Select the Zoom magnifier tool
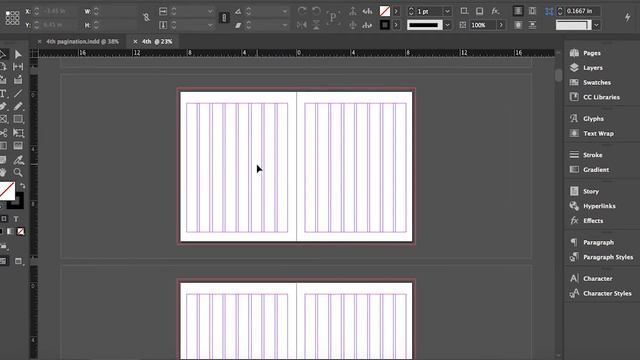This screenshot has height=360, width=640. pyautogui.click(x=18, y=173)
